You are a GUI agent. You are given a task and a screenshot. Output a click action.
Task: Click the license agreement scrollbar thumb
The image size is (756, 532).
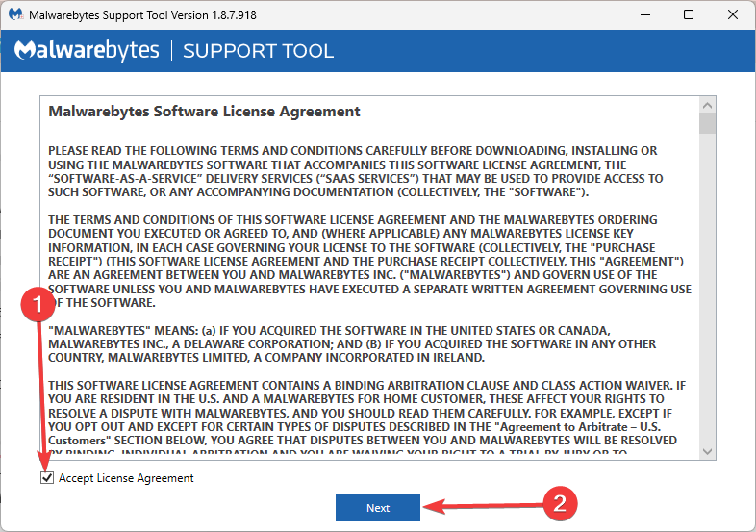point(707,123)
